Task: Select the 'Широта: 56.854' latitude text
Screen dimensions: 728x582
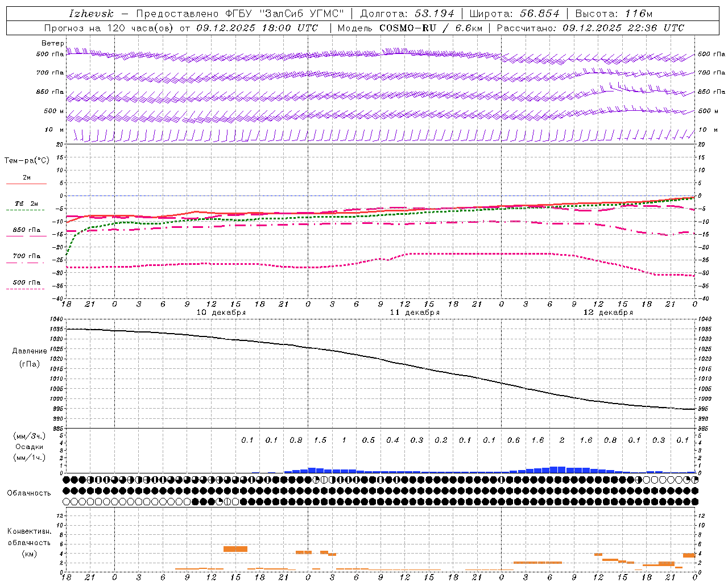Action: tap(514, 14)
